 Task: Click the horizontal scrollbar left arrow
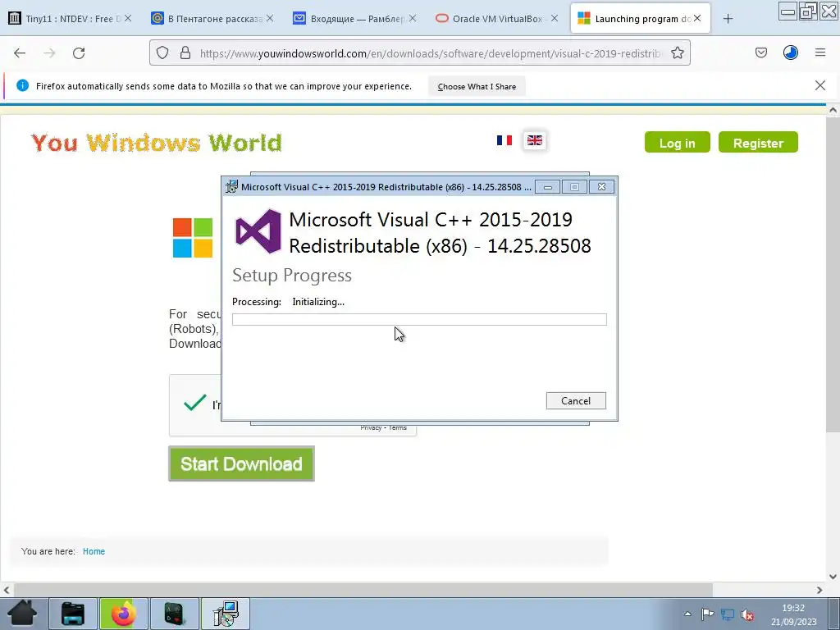coord(7,590)
